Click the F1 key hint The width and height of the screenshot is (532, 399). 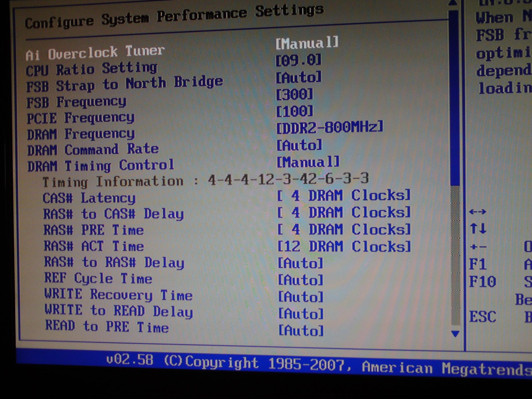[x=478, y=264]
